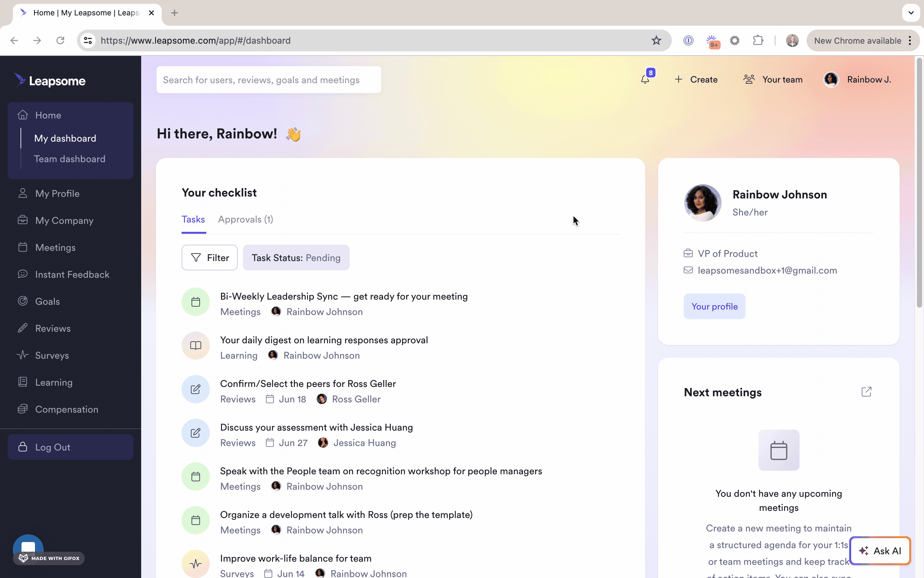Click book icon for daily digest task
This screenshot has width=924, height=578.
[x=195, y=346]
